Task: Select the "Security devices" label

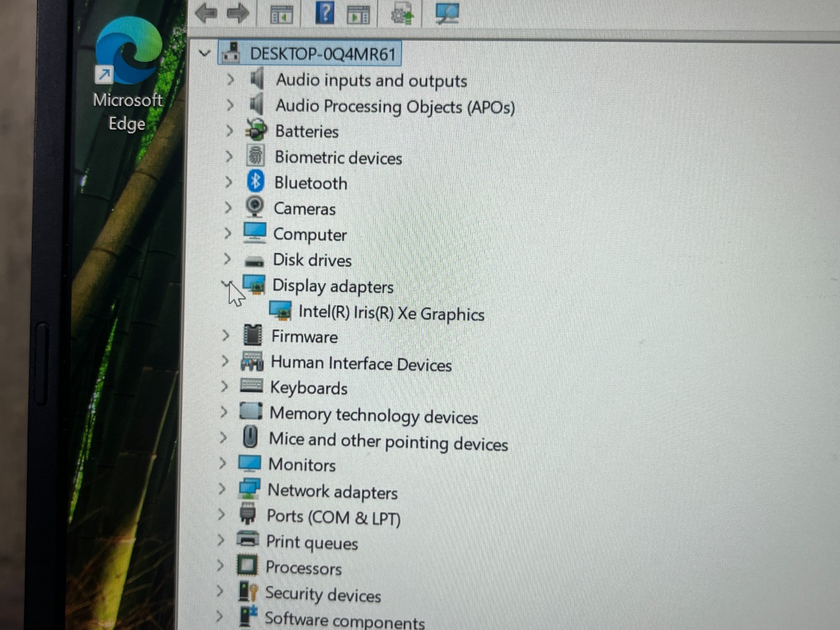Action: click(x=323, y=594)
